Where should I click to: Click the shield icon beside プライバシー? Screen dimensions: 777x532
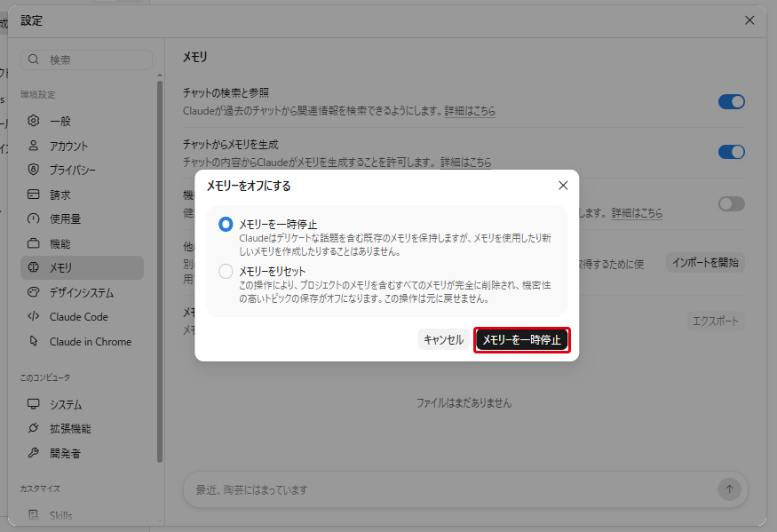point(33,170)
